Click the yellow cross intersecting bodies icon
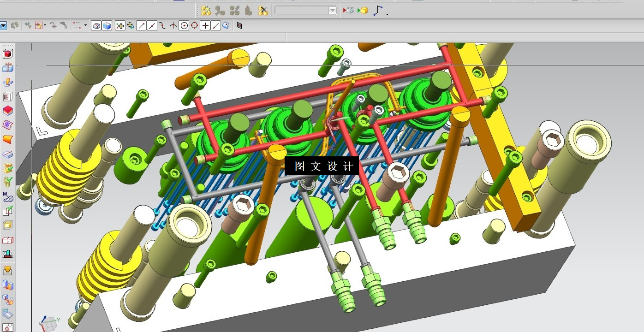This screenshot has height=332, width=644. [x=8, y=83]
